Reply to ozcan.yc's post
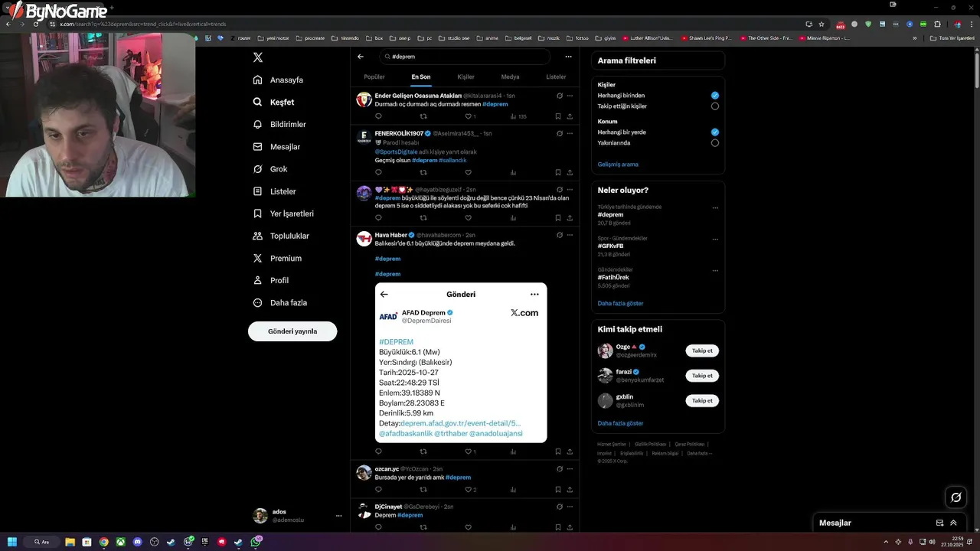 pos(378,490)
